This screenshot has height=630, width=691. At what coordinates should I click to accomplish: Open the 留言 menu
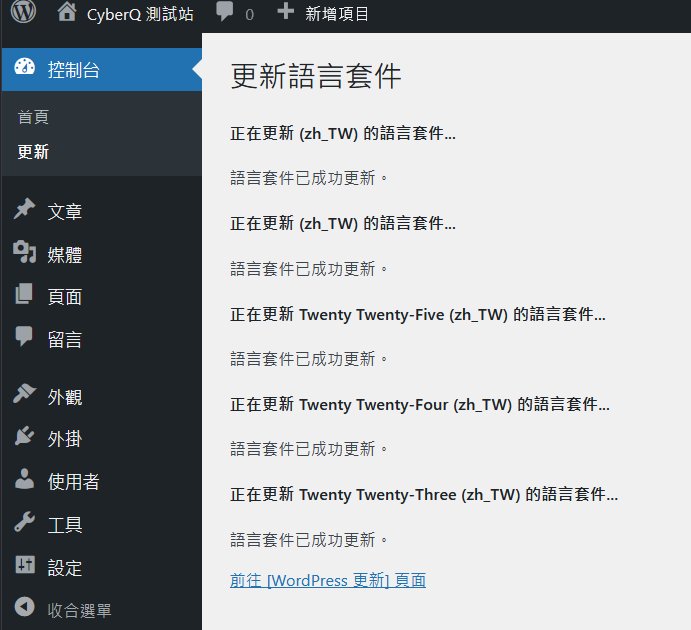(x=65, y=340)
